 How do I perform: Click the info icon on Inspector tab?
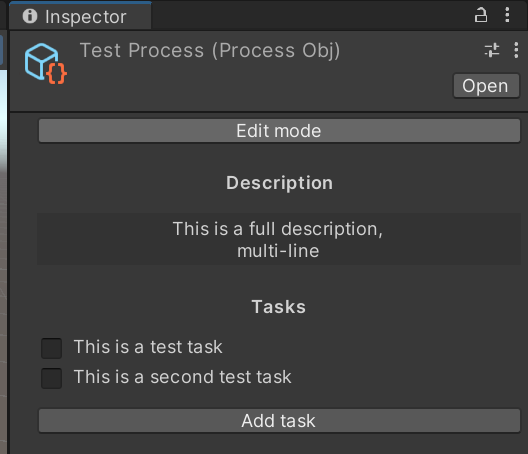tap(30, 16)
